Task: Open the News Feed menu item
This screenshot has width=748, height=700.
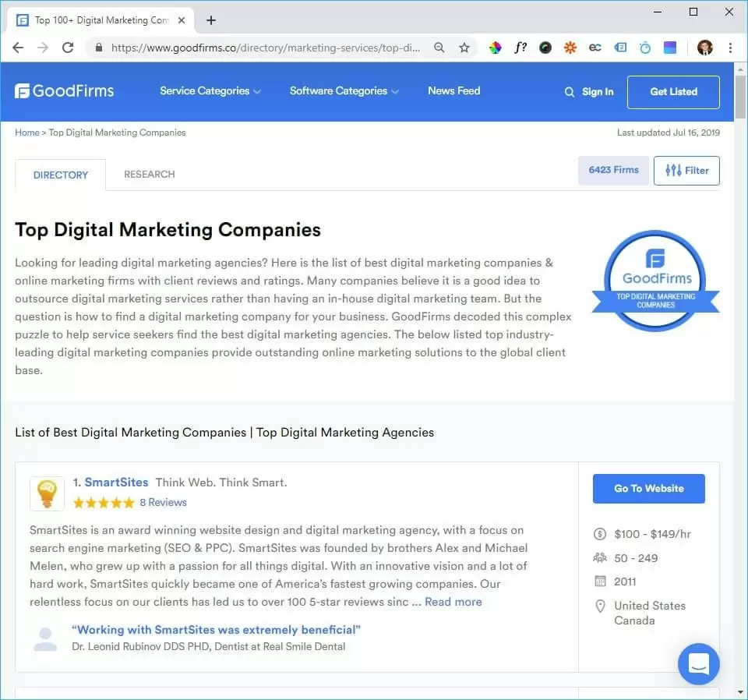Action: [453, 91]
